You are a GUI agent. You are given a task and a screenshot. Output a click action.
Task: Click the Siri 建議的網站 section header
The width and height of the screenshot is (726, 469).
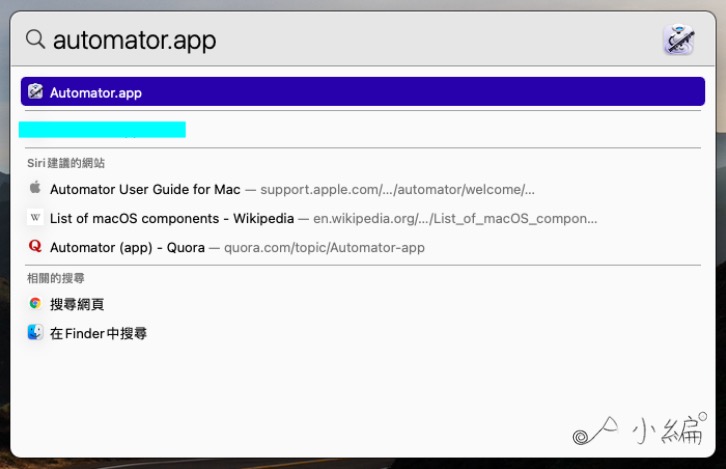pyautogui.click(x=66, y=163)
